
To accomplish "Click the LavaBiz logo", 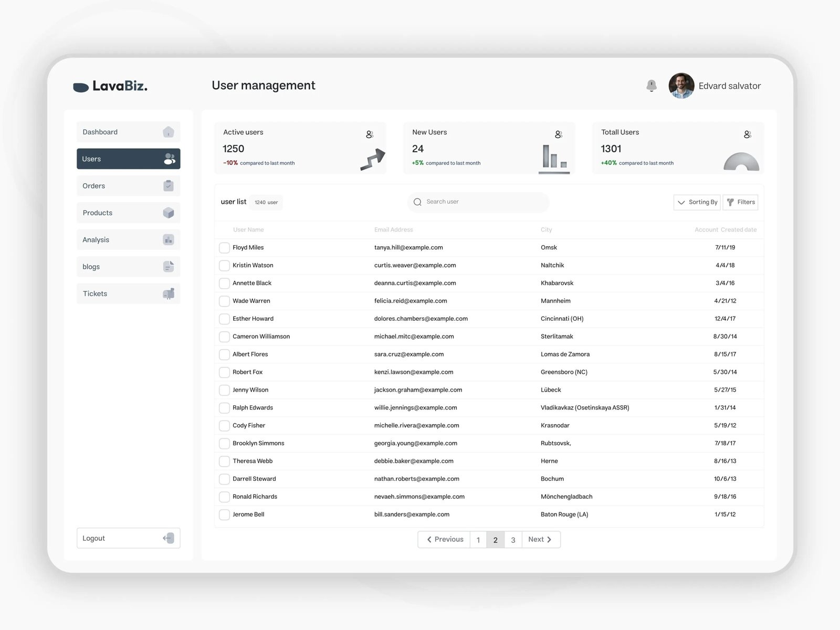I will 110,86.
